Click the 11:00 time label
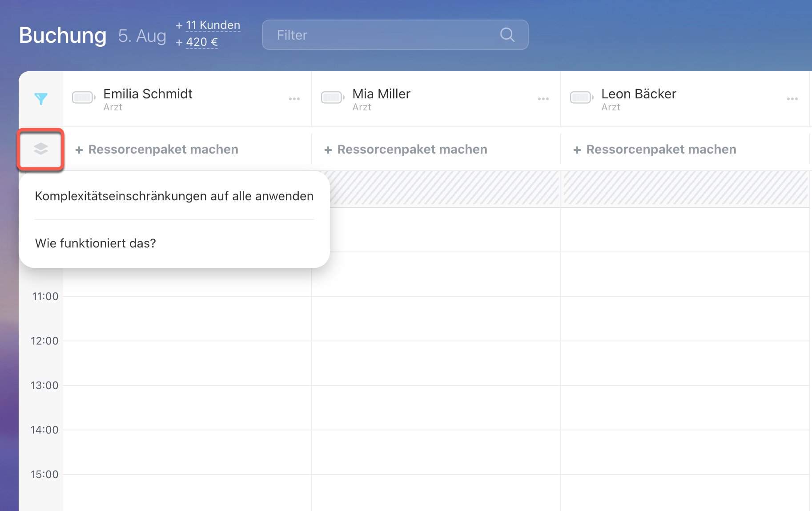This screenshot has height=511, width=812. click(45, 296)
